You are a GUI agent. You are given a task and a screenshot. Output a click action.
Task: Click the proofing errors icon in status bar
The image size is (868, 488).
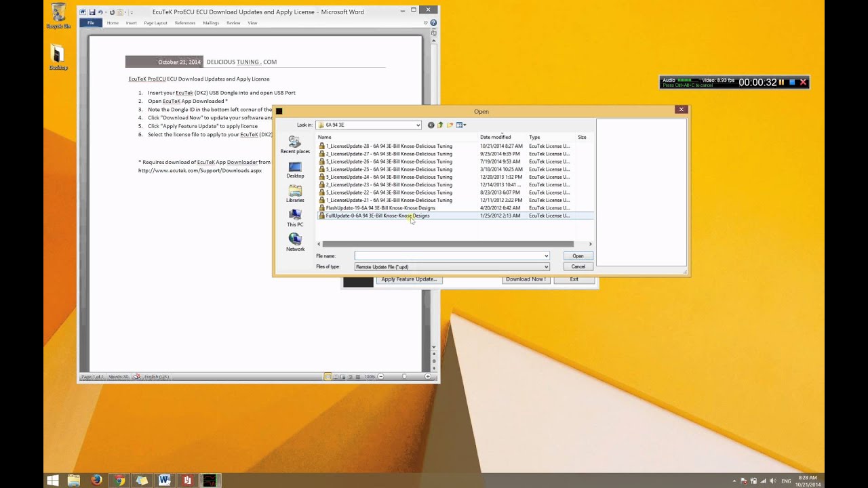click(138, 376)
